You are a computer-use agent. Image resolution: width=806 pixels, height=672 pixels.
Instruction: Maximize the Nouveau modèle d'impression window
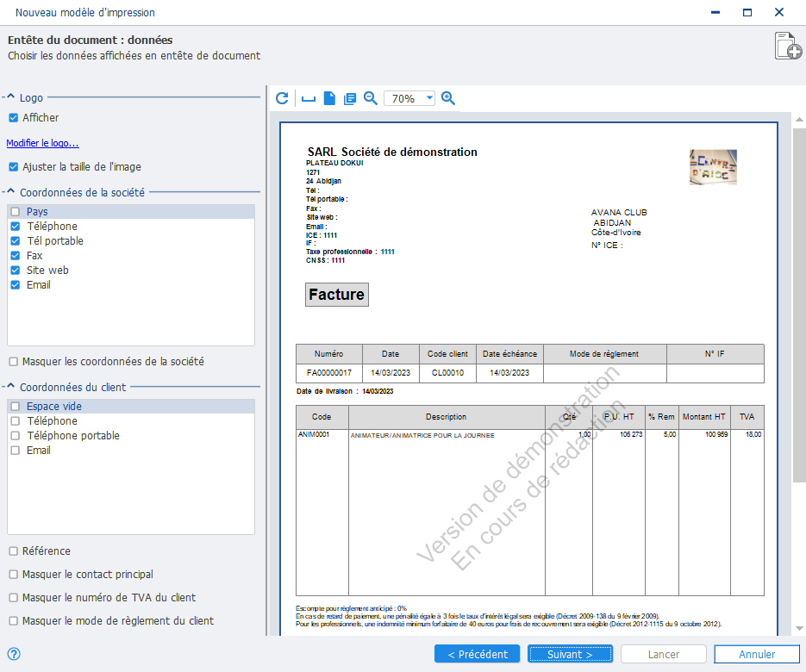point(747,12)
